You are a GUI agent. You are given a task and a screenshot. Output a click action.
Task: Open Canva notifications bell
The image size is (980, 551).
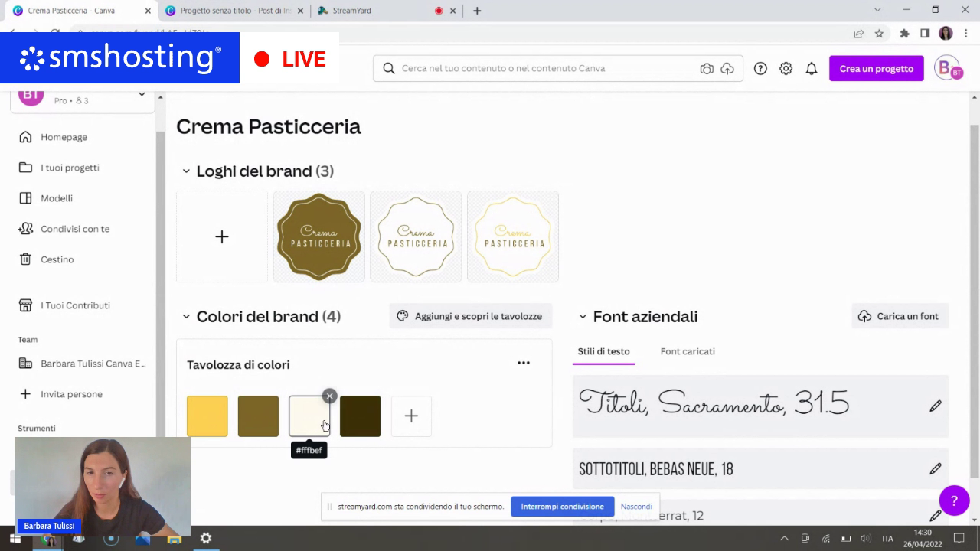(812, 68)
